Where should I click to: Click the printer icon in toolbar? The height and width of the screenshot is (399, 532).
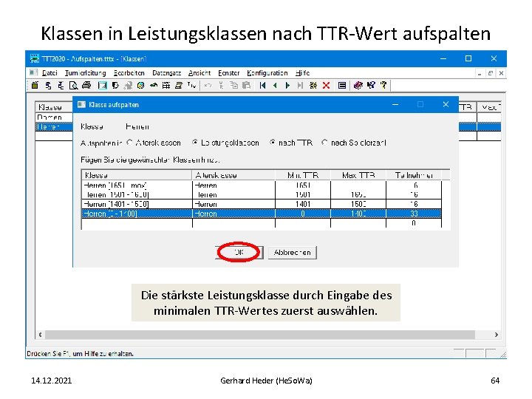(86, 86)
